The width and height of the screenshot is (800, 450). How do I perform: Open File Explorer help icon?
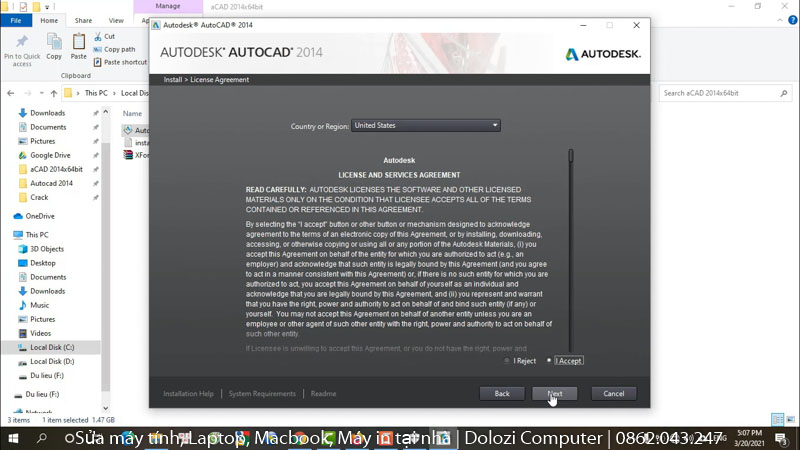pyautogui.click(x=792, y=20)
